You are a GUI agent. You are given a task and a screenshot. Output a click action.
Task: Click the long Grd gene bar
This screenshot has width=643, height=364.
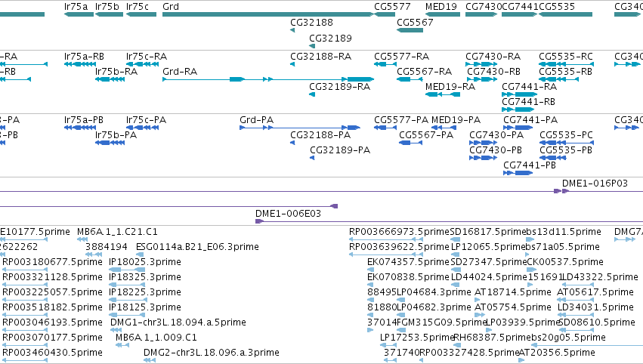[x=268, y=14]
